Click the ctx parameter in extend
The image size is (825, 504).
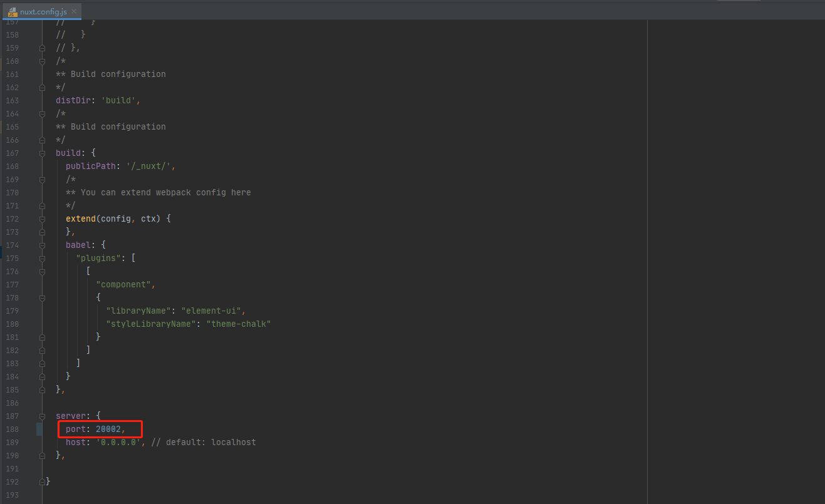click(x=148, y=219)
